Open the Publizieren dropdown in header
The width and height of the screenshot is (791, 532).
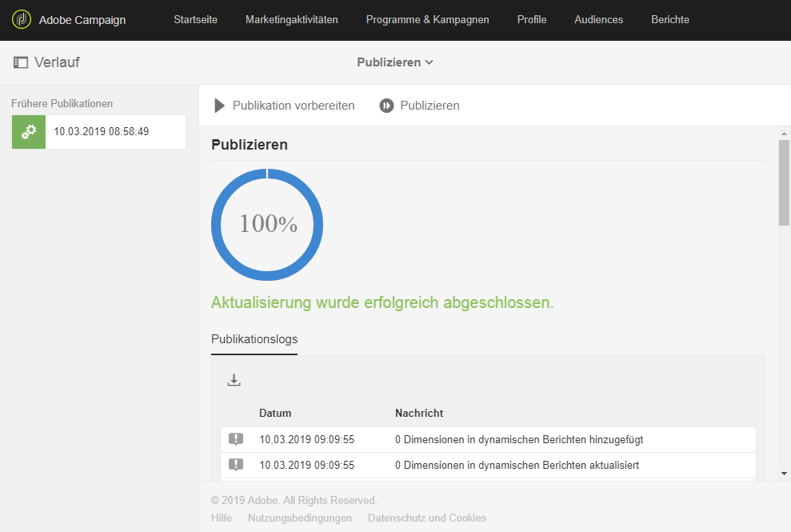click(395, 62)
